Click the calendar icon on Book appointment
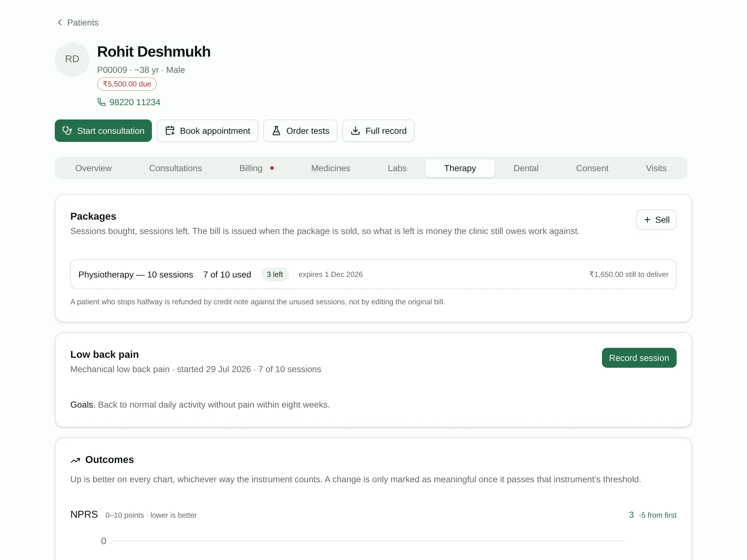This screenshot has width=747, height=560. (170, 131)
